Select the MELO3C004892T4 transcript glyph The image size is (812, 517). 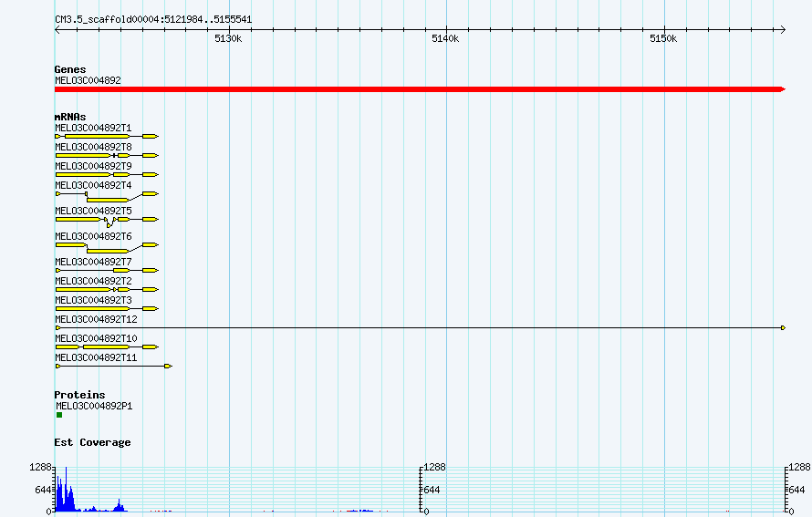pos(107,197)
